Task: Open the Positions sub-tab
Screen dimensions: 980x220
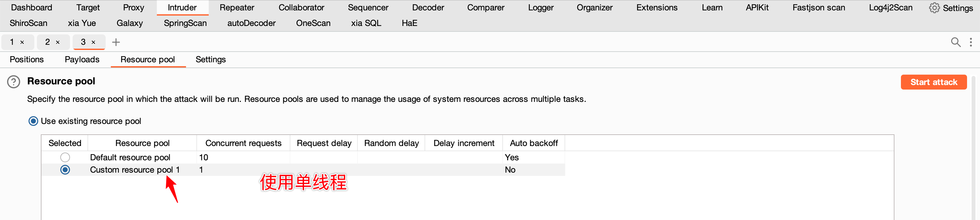Action: [27, 59]
